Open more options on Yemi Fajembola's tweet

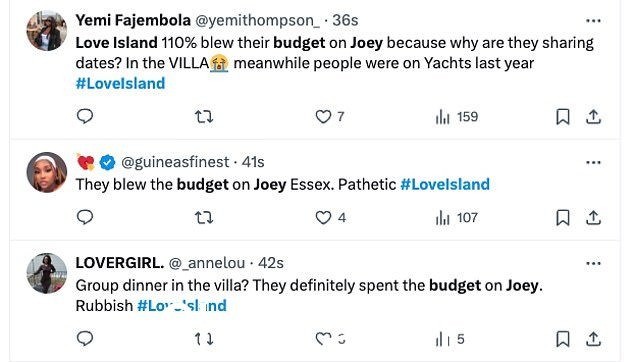tap(593, 21)
